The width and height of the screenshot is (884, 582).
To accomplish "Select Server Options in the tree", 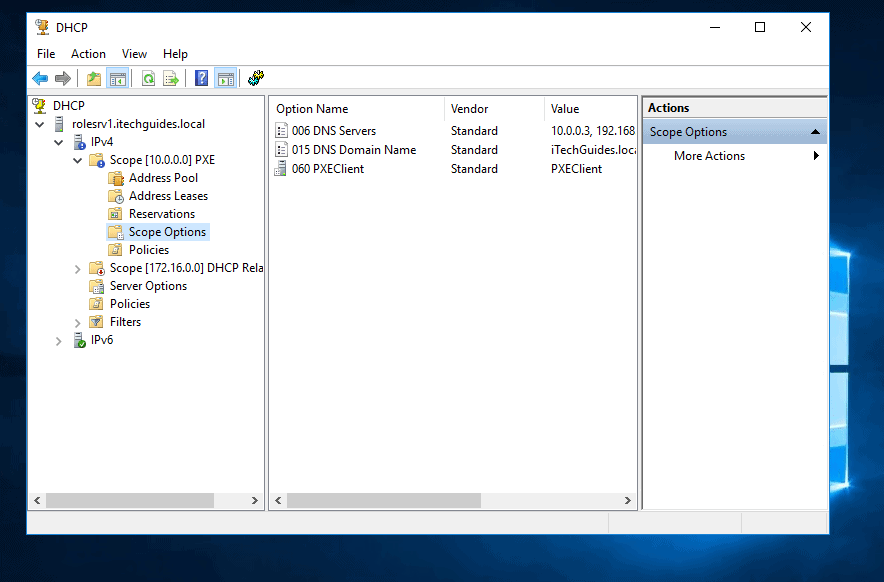I will (148, 286).
